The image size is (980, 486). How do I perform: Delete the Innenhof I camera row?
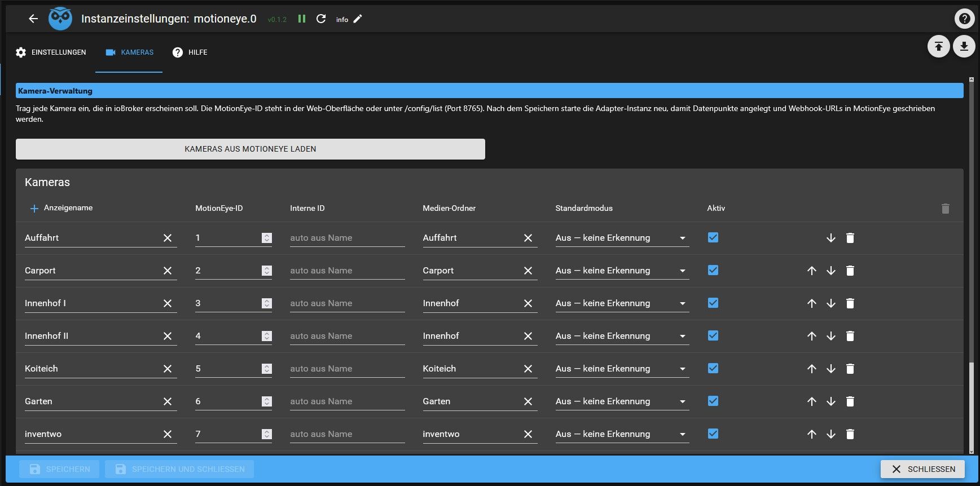tap(850, 303)
